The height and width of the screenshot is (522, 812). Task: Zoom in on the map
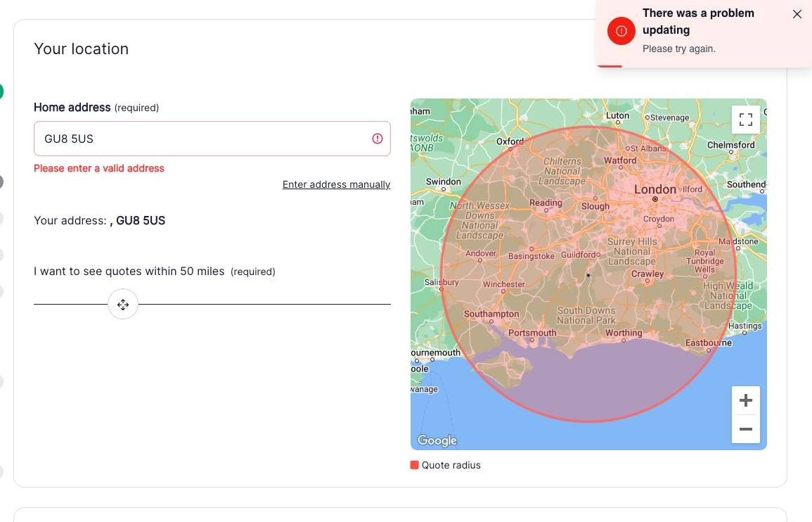coord(746,400)
